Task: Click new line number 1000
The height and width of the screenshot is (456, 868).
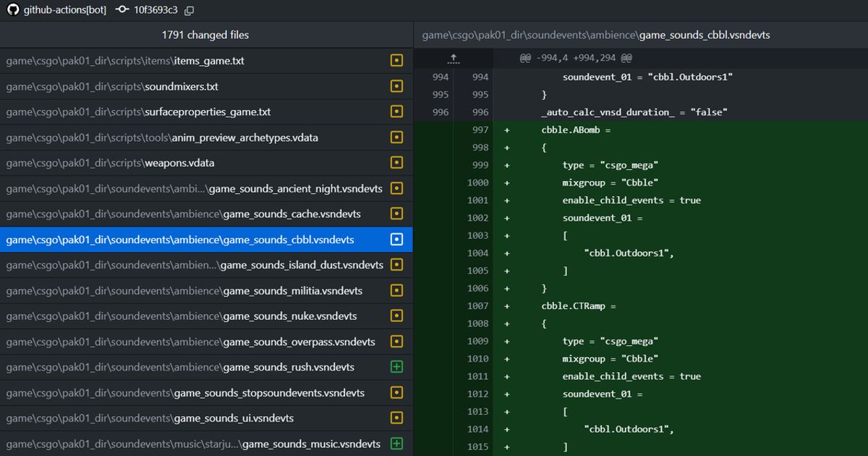Action: click(478, 182)
